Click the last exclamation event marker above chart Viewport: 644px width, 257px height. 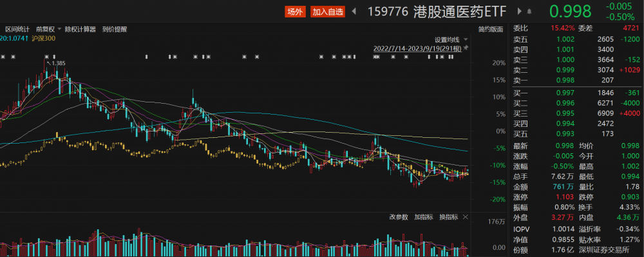pos(452,57)
